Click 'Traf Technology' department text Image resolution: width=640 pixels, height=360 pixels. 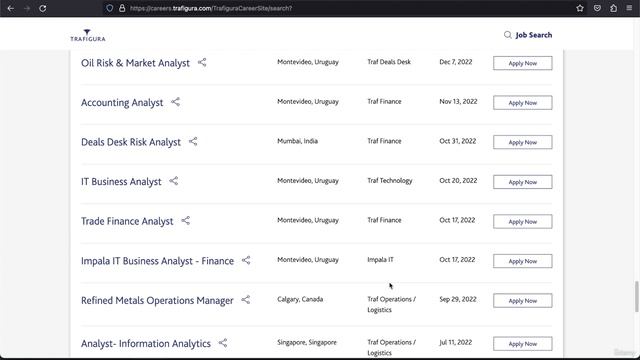click(x=390, y=180)
